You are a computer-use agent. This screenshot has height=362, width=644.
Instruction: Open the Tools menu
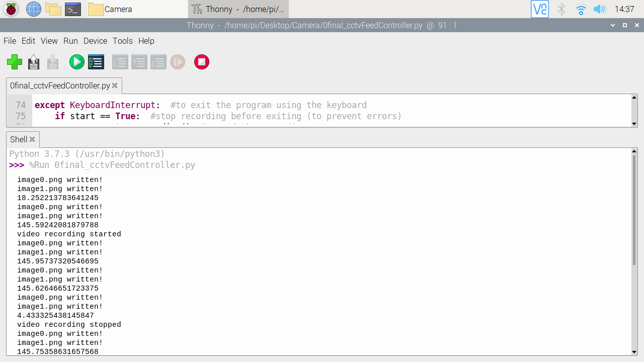122,41
